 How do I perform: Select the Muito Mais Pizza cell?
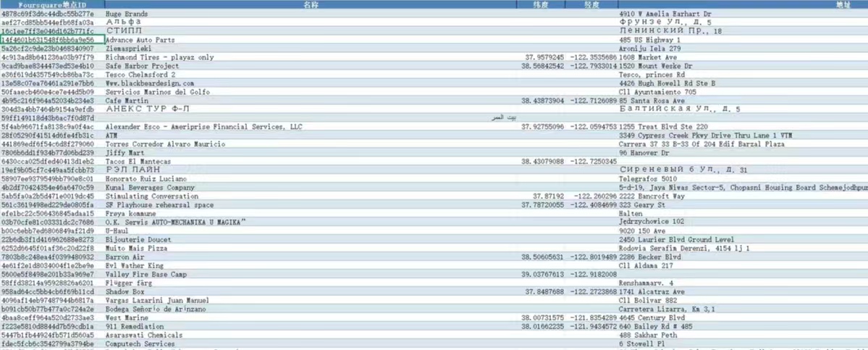coord(310,249)
